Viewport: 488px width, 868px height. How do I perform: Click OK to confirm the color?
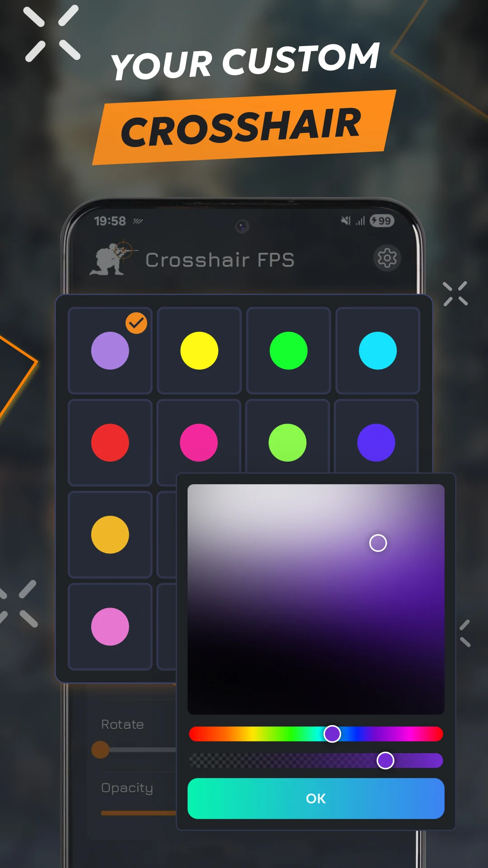(316, 798)
